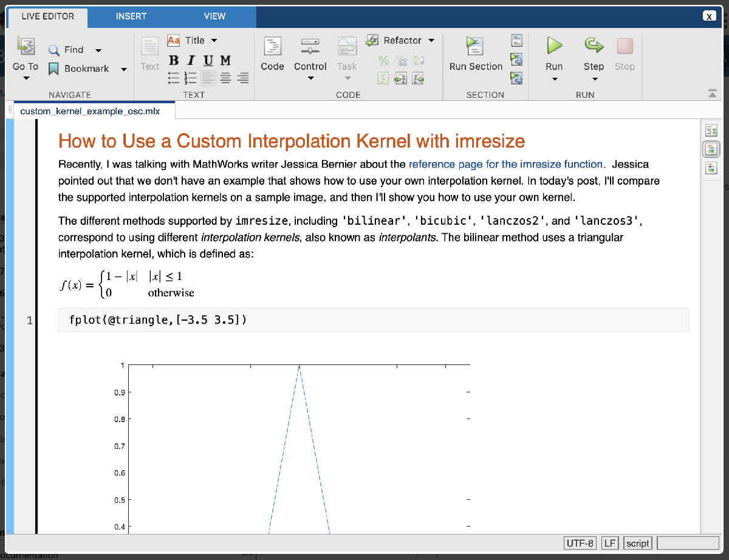Open imresize function reference page link
Image resolution: width=729 pixels, height=560 pixels.
pos(506,164)
